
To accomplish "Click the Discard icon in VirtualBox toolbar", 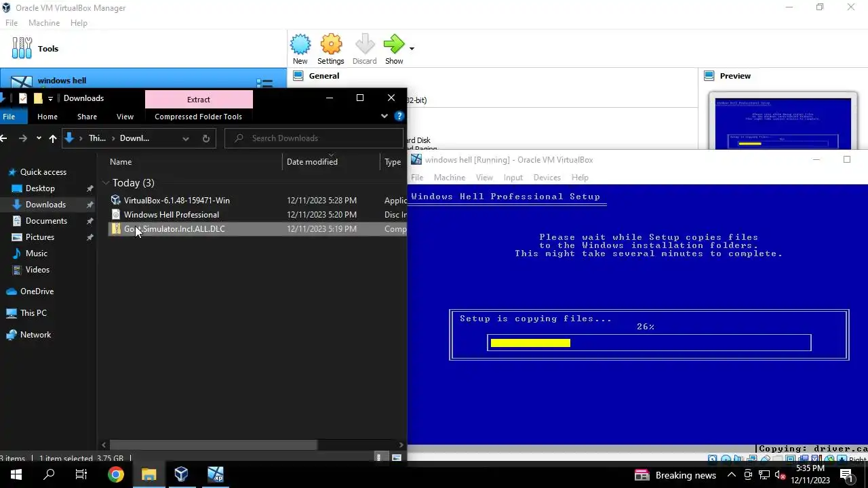I will [365, 45].
